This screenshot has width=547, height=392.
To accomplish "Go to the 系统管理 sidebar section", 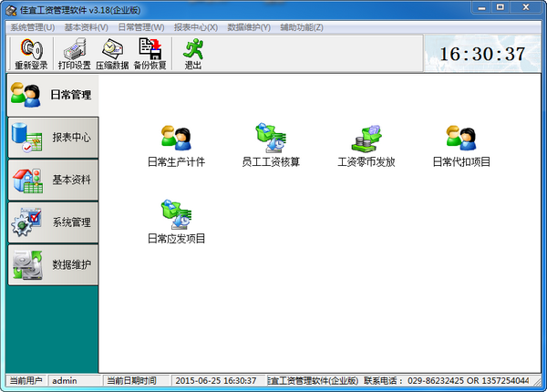I will [x=53, y=222].
